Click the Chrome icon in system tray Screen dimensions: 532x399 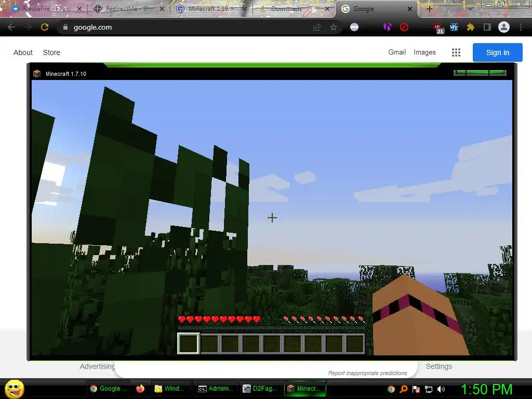[x=391, y=389]
